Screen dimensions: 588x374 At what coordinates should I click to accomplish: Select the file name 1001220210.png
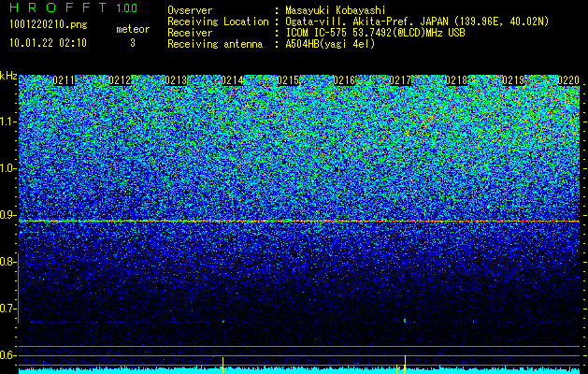(x=49, y=25)
